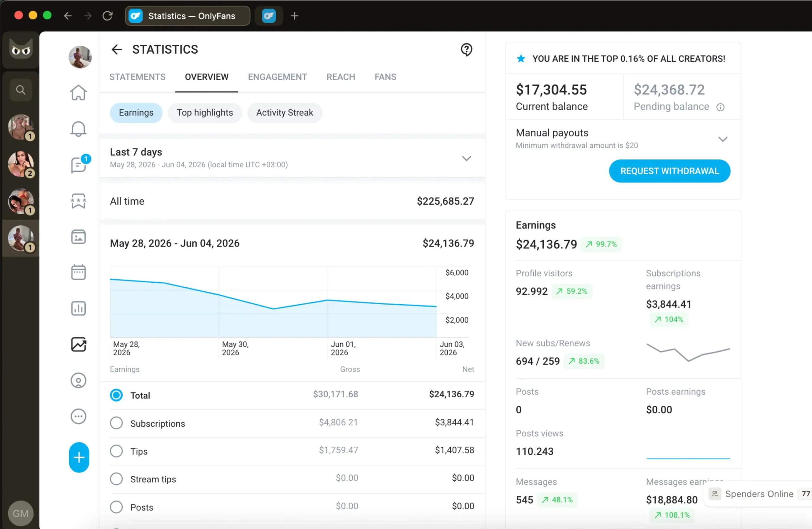The height and width of the screenshot is (529, 812).
Task: Click the 48.1% messages badge
Action: pyautogui.click(x=557, y=500)
